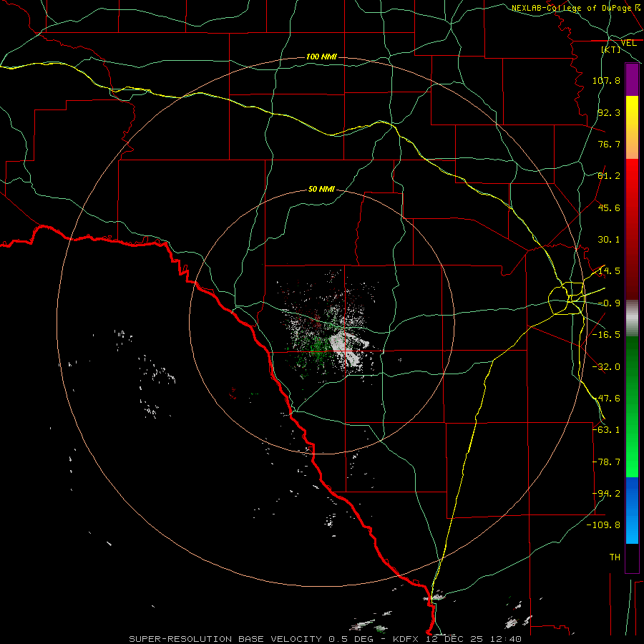Click the [KT] units label
The width and height of the screenshot is (644, 644).
click(x=611, y=49)
